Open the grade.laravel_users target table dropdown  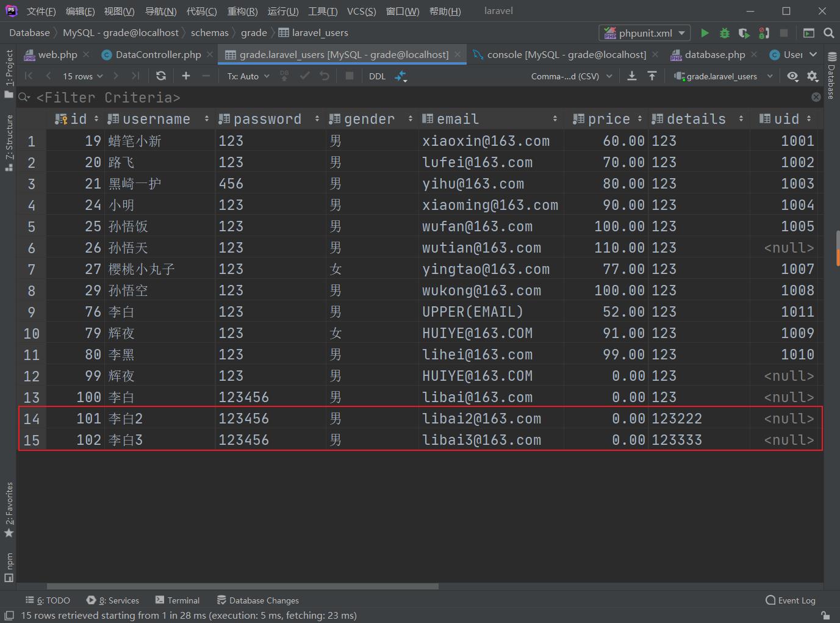tap(723, 76)
